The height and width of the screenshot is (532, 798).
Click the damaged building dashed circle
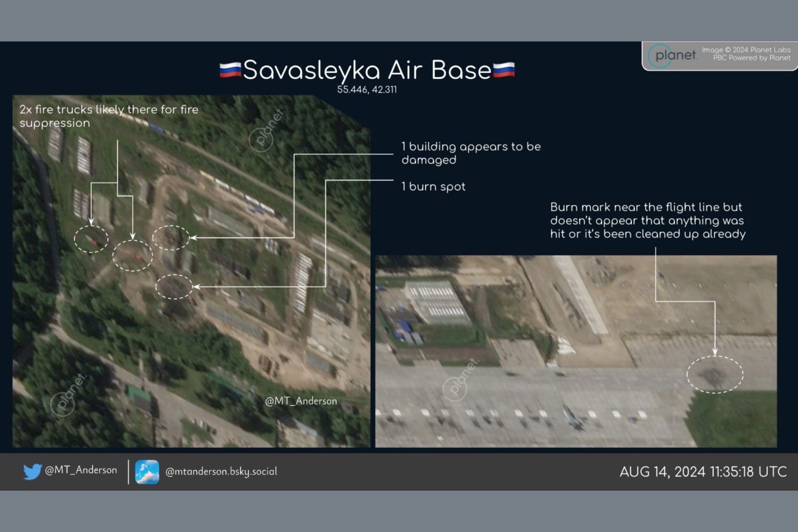tap(171, 238)
